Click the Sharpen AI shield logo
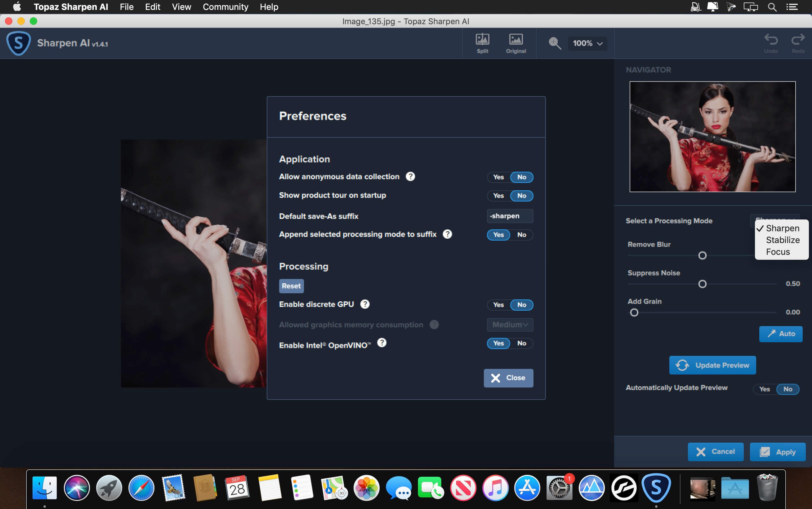 click(x=19, y=43)
